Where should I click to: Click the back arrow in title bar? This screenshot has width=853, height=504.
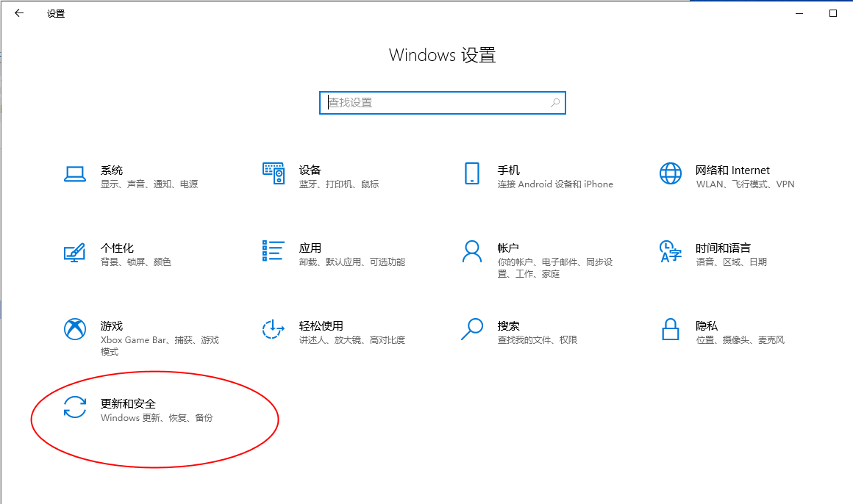point(20,13)
